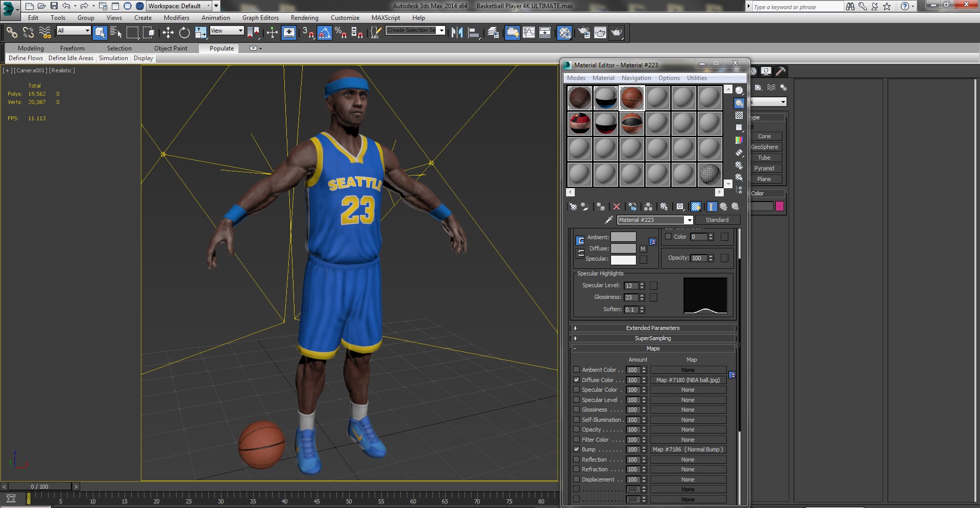The height and width of the screenshot is (508, 980).
Task: Check Self-Illumination Color checkbox
Action: tap(668, 237)
